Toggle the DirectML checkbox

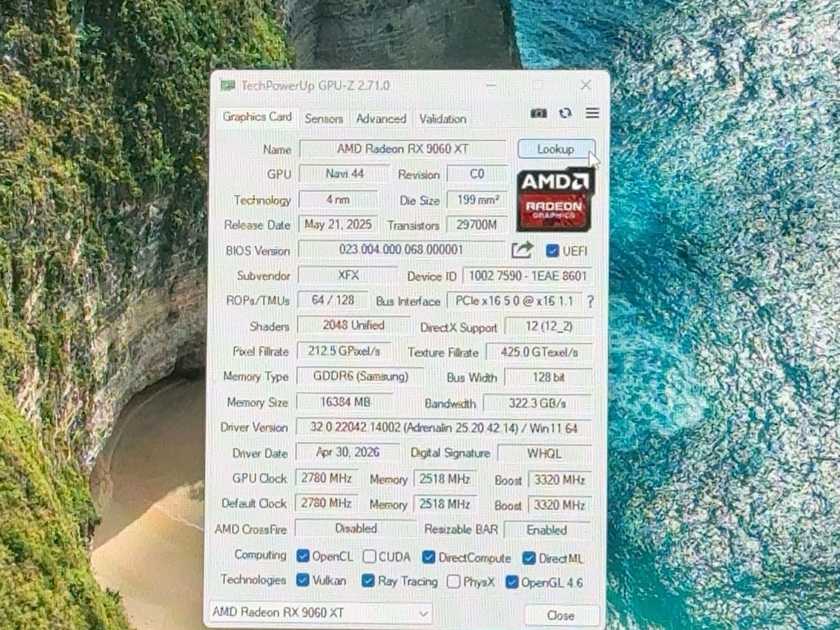pyautogui.click(x=528, y=558)
